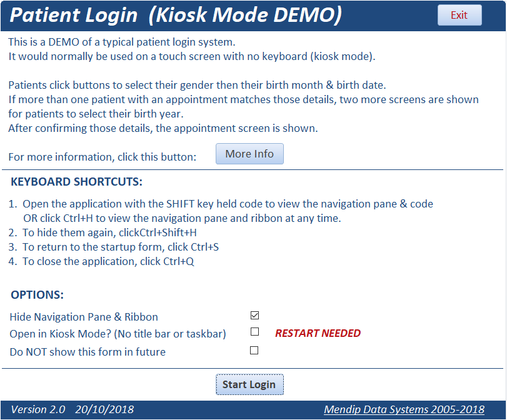Tick Do NOT show this form checkbox

pyautogui.click(x=254, y=351)
